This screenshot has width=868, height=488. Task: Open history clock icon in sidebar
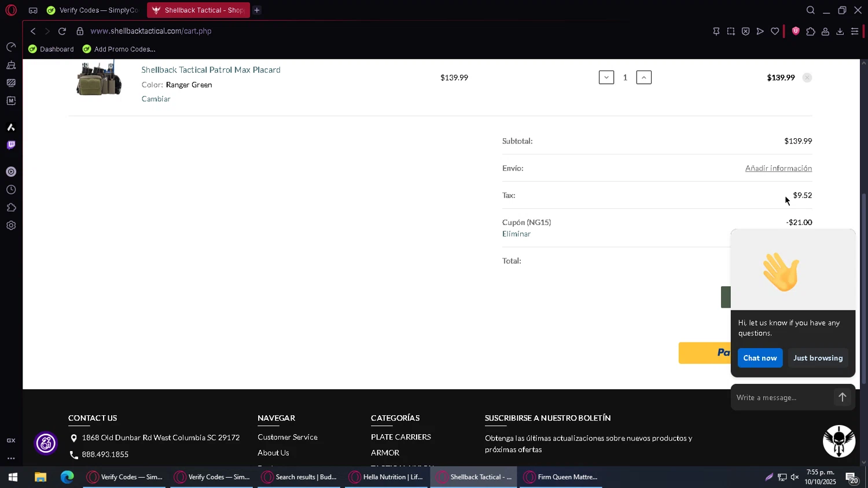tap(11, 190)
